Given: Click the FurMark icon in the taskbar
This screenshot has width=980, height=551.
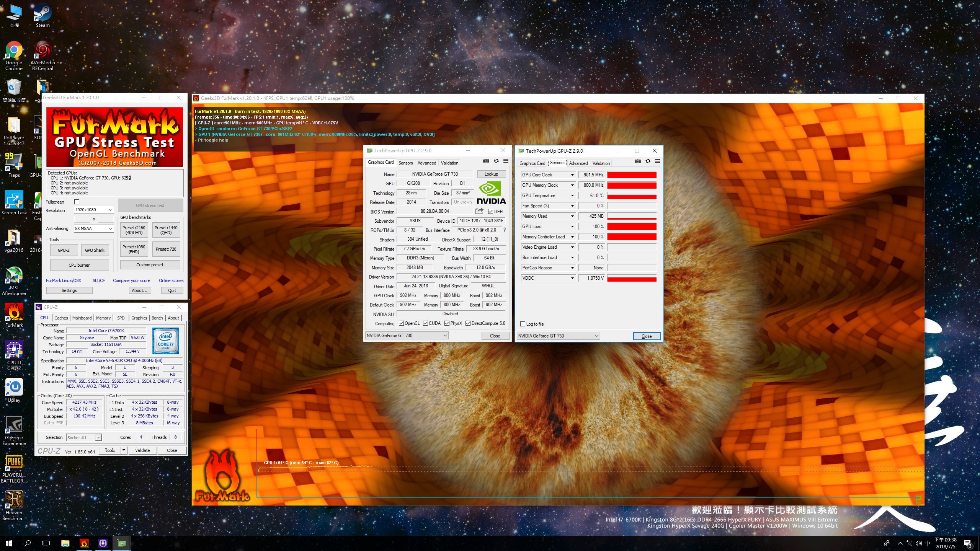Looking at the screenshot, I should pyautogui.click(x=84, y=543).
